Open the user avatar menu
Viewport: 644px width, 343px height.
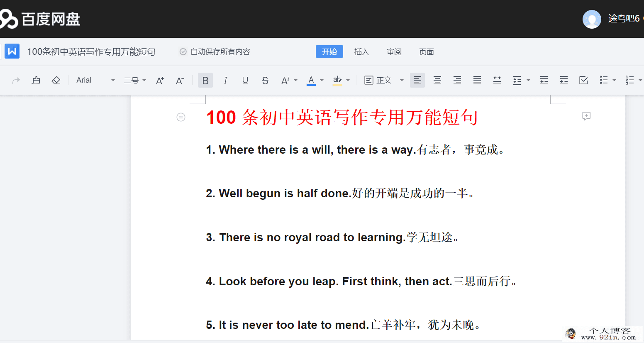[x=592, y=19]
